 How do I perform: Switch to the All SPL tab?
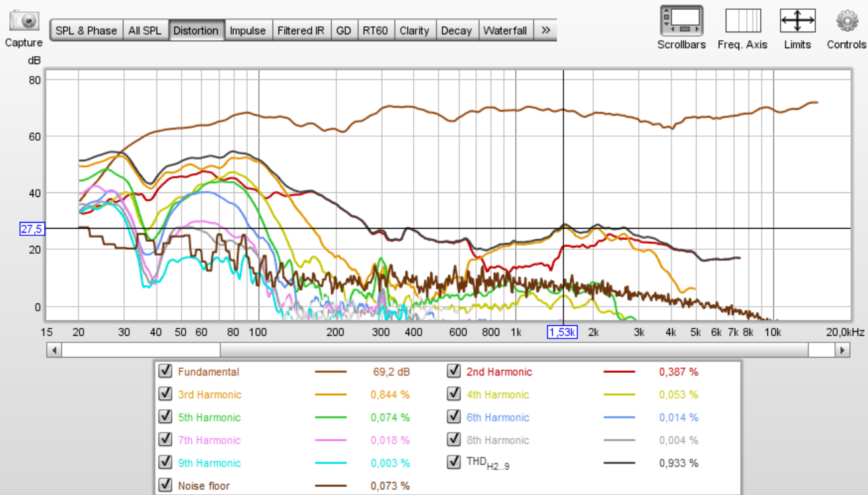pyautogui.click(x=145, y=30)
